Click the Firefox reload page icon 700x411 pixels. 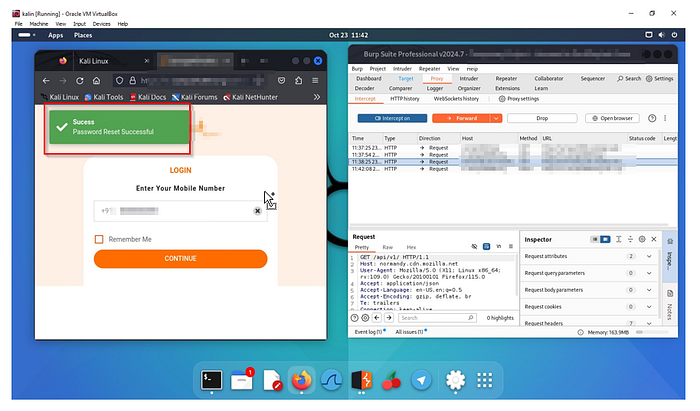coord(79,81)
